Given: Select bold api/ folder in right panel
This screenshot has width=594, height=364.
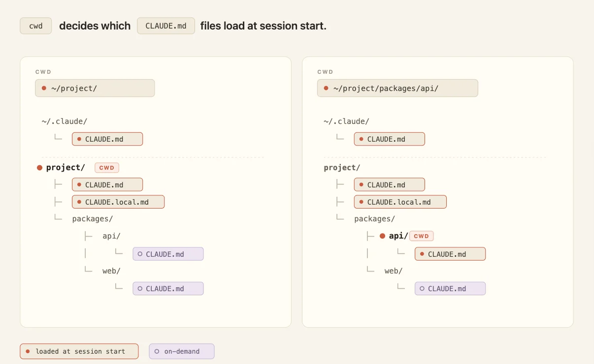Looking at the screenshot, I should (398, 236).
